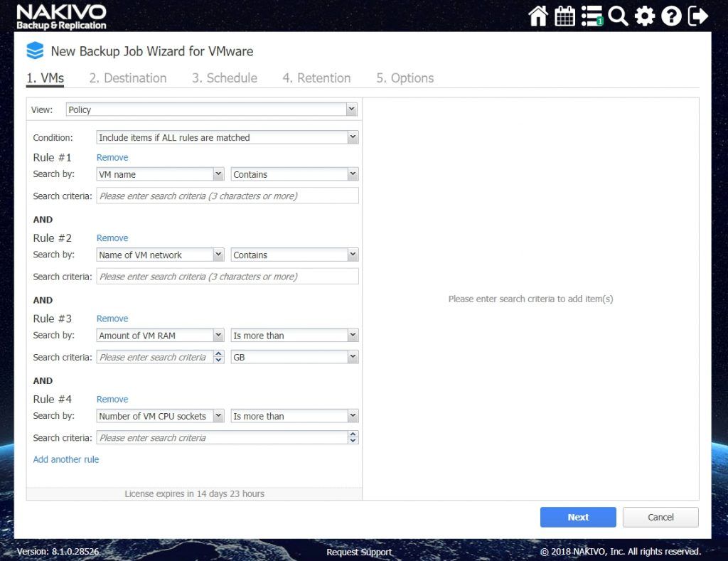The width and height of the screenshot is (728, 561).
Task: Click the NAKIVO Backup & Replication logo
Action: pyautogui.click(x=61, y=17)
